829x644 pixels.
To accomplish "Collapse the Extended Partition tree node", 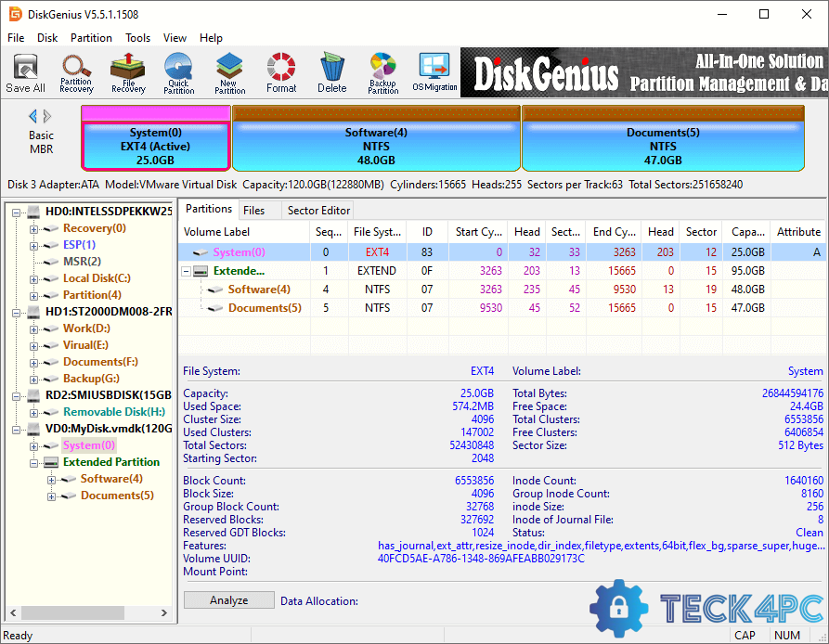I will (33, 463).
